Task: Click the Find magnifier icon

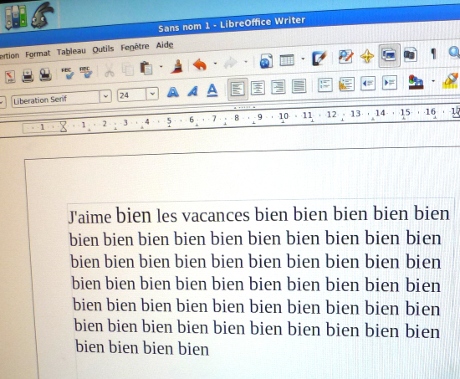Action: click(454, 52)
